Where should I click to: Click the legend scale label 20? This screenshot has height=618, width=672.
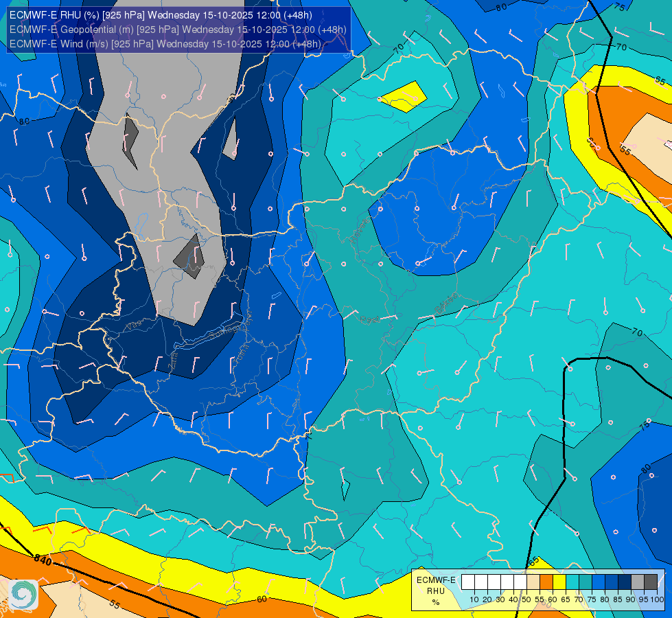pos(487,599)
